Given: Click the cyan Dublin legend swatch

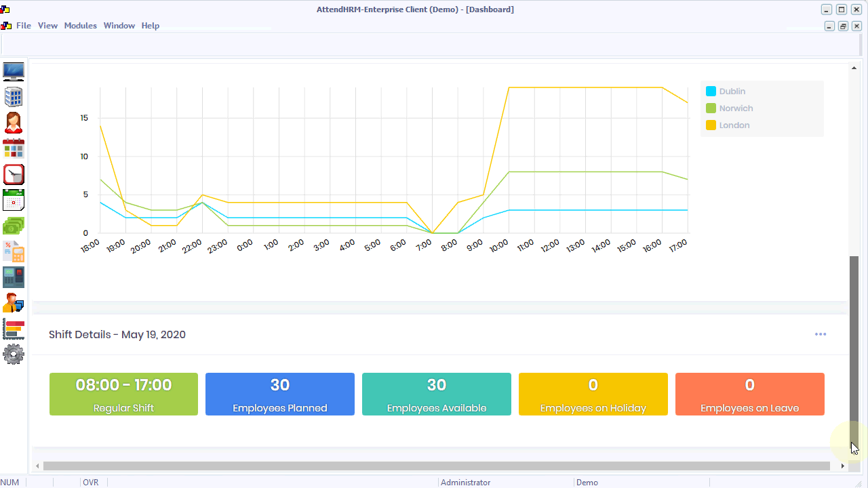Looking at the screenshot, I should (x=711, y=91).
